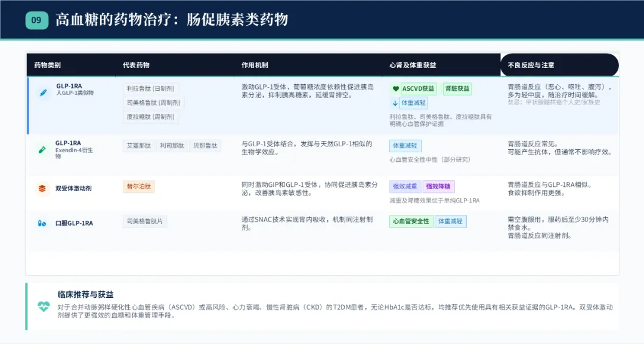Click the 体重减轻 badge in 口服GLP-1RA row

tap(450, 221)
